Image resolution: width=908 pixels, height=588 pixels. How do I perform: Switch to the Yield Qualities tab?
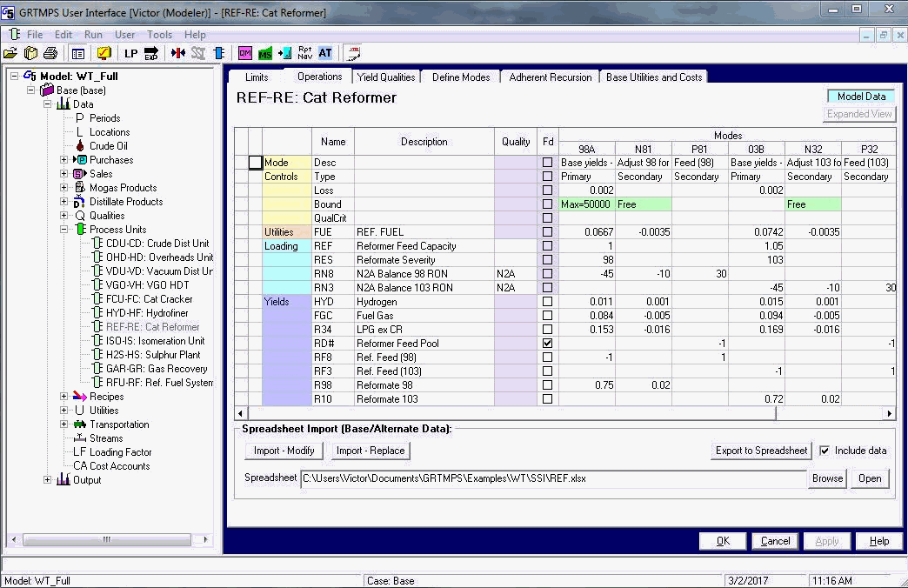[x=387, y=77]
